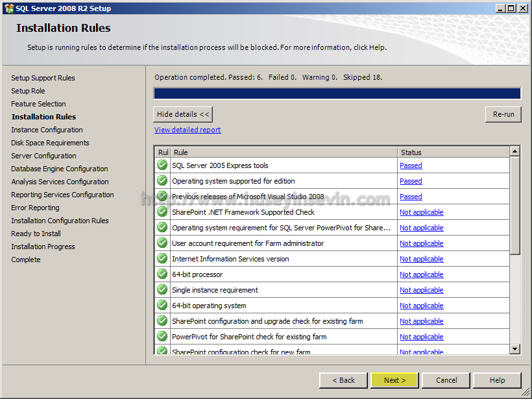This screenshot has width=532, height=399.
Task: Open Passed status for SQL Server 2005 Express tools
Action: pos(411,165)
